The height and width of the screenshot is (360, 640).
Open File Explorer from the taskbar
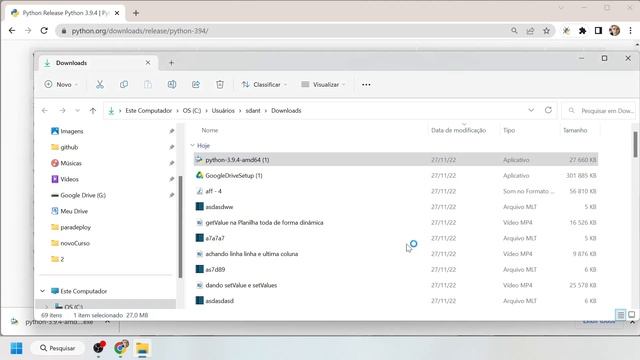pos(142,348)
